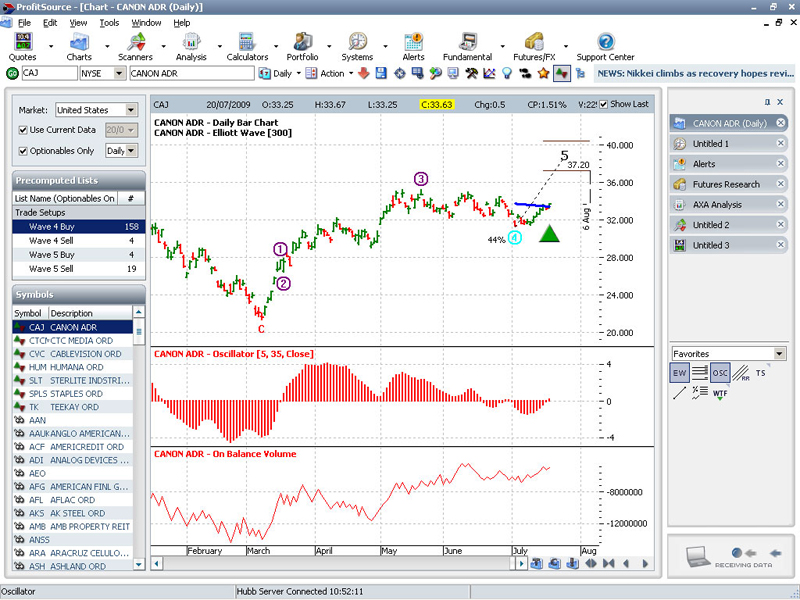Open the View menu
The height and width of the screenshot is (600, 800).
(78, 23)
